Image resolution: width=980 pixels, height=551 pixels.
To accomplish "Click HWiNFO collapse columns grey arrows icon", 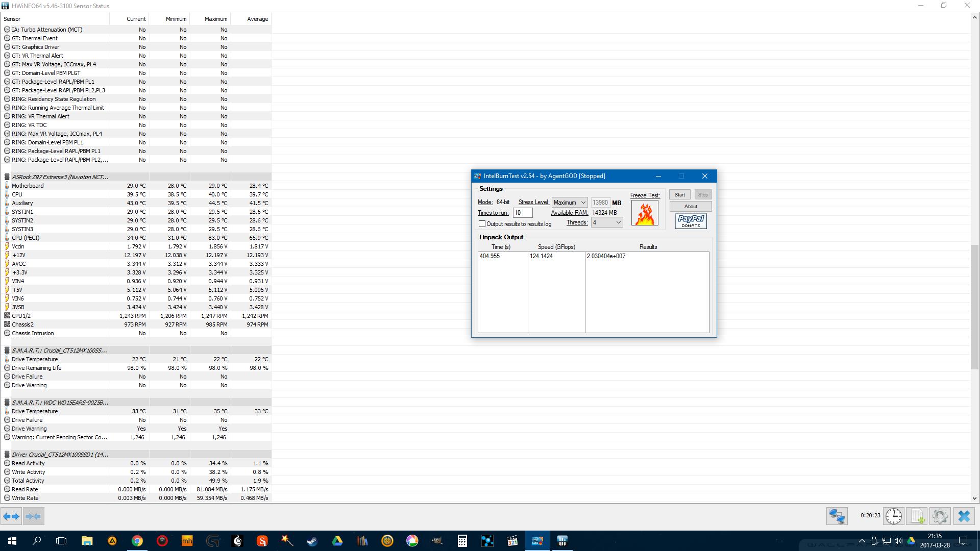I will point(34,516).
